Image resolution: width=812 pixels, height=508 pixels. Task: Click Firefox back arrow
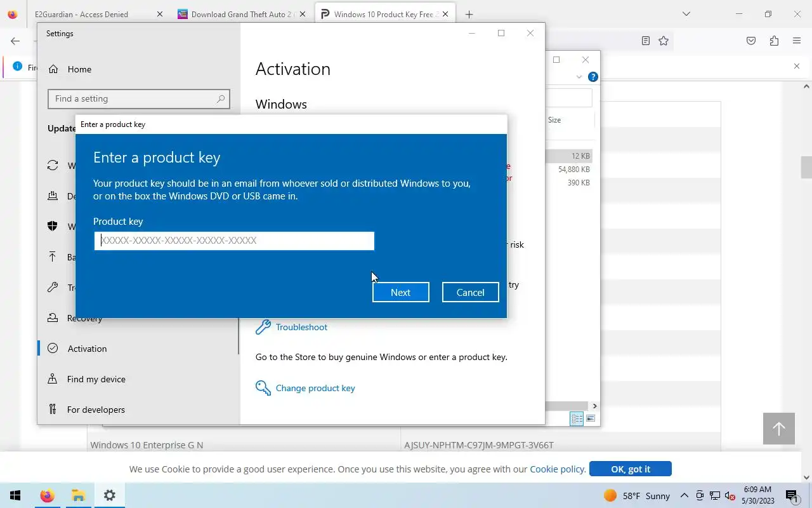(x=15, y=41)
